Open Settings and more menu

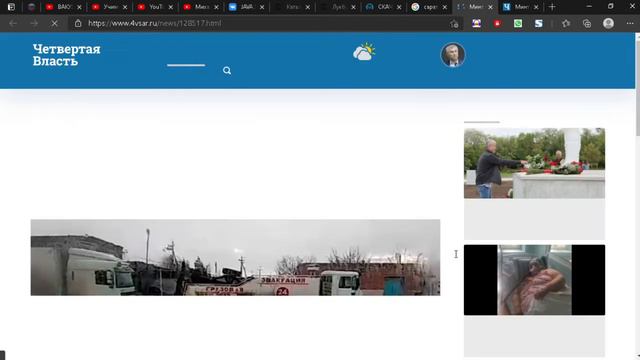pos(630,24)
